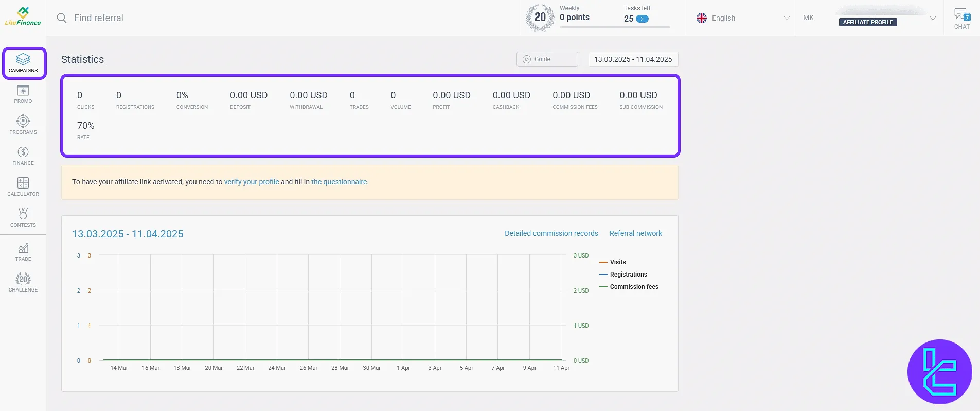Viewport: 980px width, 411px height.
Task: Click the VOLUME statistic
Action: tap(401, 100)
